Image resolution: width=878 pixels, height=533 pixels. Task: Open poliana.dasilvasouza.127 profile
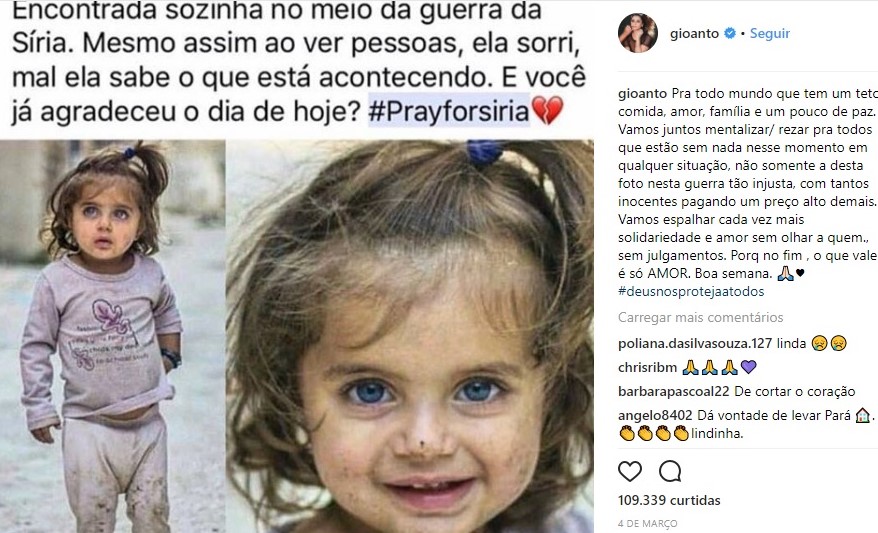[695, 343]
